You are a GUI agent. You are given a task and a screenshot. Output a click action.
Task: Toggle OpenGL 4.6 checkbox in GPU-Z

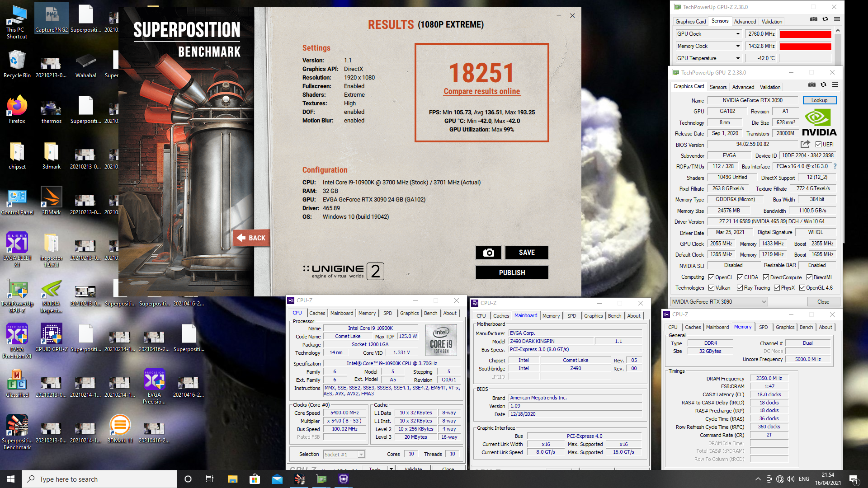802,288
